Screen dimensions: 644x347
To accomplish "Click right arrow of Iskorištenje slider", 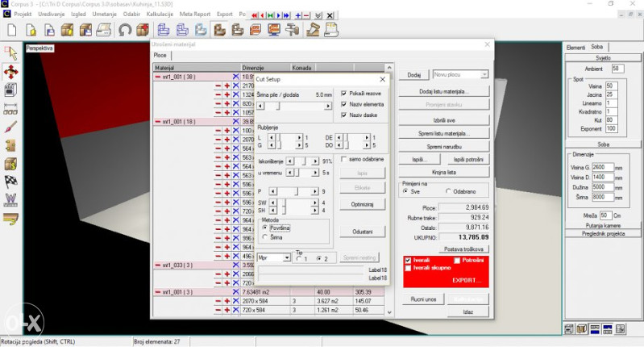I will 315,161.
